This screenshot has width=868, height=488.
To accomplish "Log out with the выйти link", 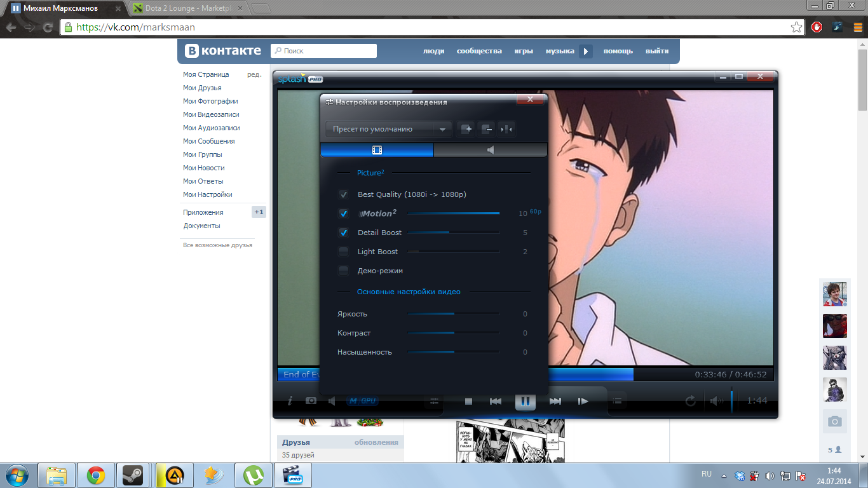I will 657,51.
